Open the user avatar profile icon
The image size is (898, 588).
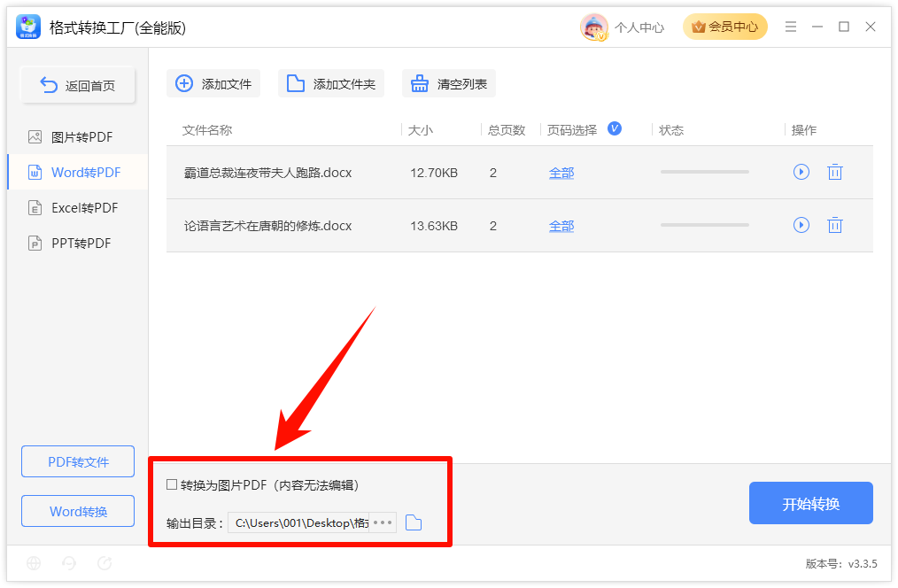point(594,27)
